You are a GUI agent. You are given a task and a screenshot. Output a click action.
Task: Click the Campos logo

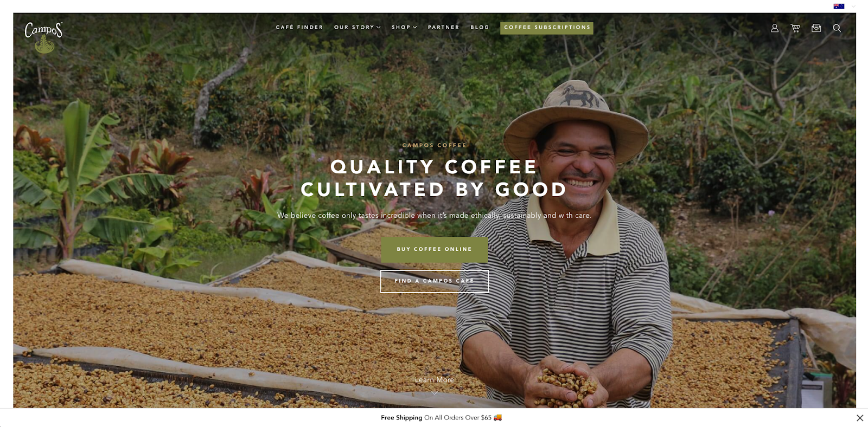point(43,37)
